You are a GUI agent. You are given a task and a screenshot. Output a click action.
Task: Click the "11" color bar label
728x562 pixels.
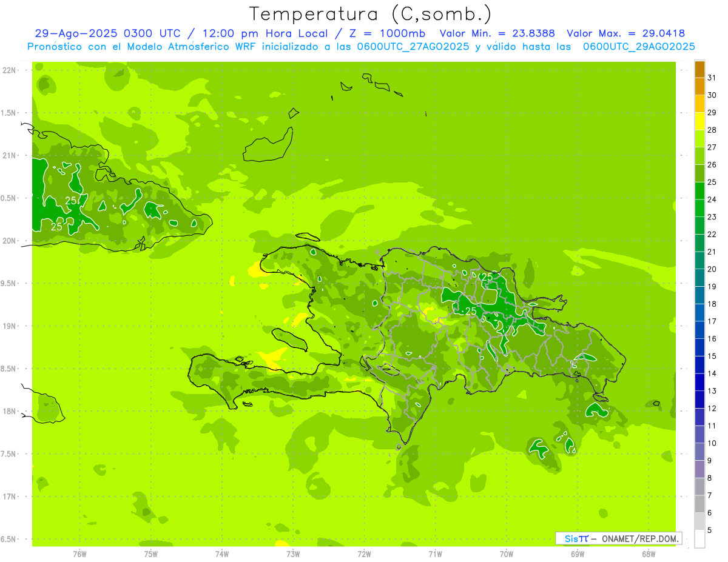[x=712, y=426]
